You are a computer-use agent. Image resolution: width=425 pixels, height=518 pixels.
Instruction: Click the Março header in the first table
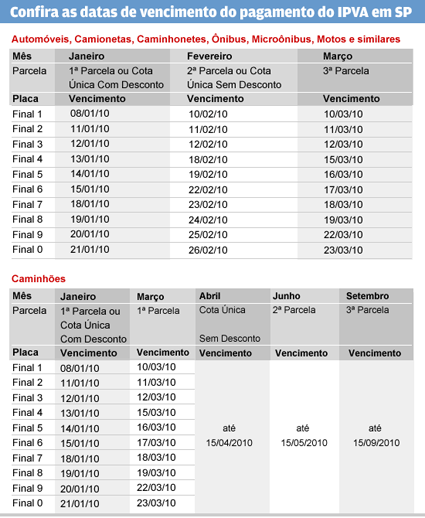pyautogui.click(x=337, y=56)
